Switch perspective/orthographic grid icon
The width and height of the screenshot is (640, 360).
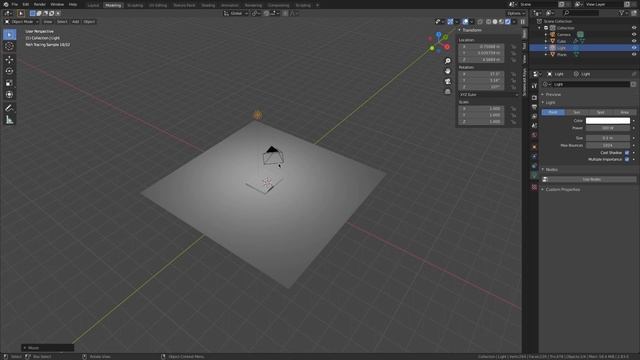(x=448, y=91)
